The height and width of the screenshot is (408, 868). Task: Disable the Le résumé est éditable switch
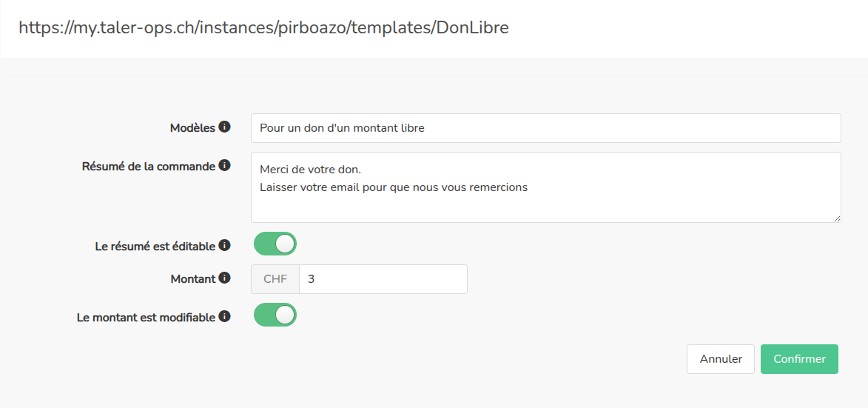click(275, 244)
